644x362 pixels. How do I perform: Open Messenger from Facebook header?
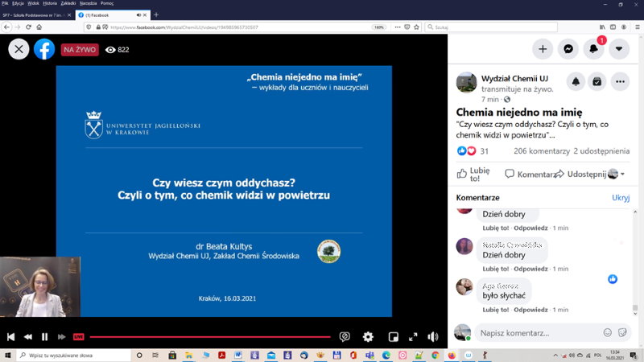click(568, 49)
